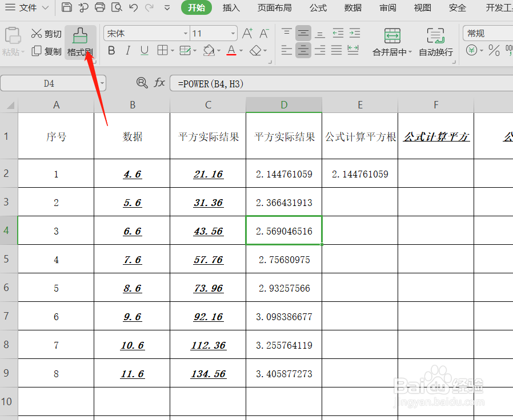Image resolution: width=513 pixels, height=420 pixels.
Task: Apply red font color A icon
Action: click(x=231, y=51)
